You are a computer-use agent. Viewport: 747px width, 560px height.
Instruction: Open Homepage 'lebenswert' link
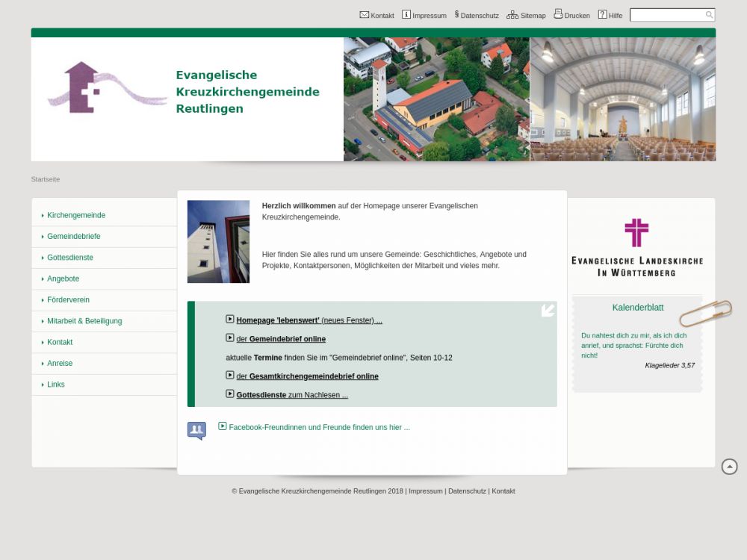278,320
